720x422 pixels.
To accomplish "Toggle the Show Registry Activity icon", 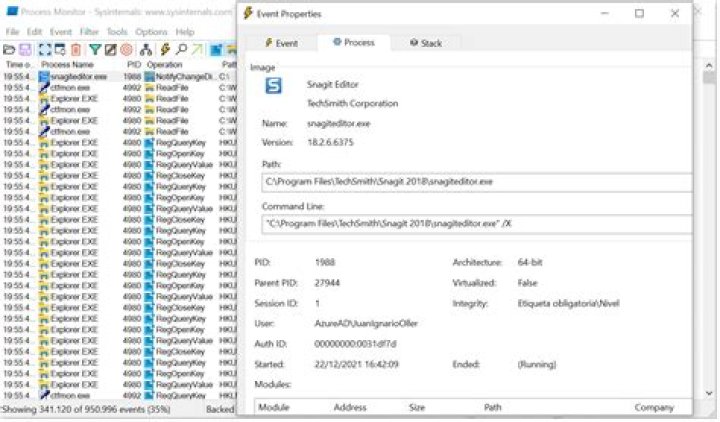I will pos(216,50).
